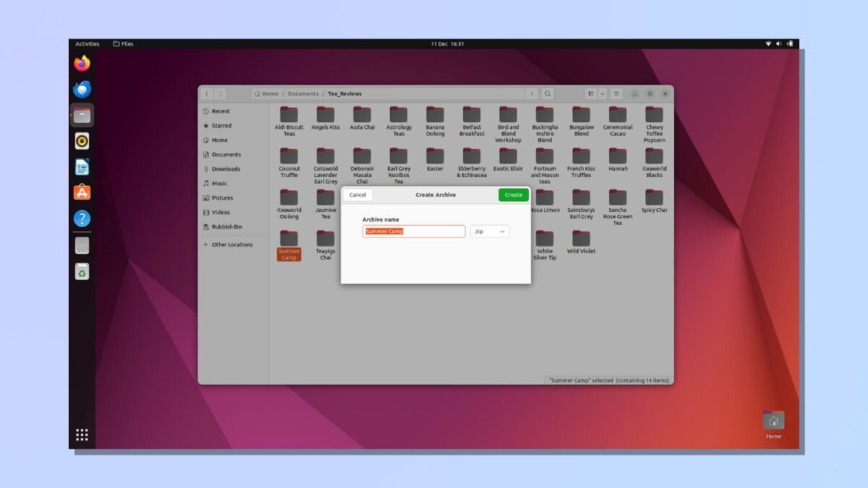Image resolution: width=868 pixels, height=488 pixels.
Task: Open the .zip archive format dropdown
Action: tap(490, 231)
